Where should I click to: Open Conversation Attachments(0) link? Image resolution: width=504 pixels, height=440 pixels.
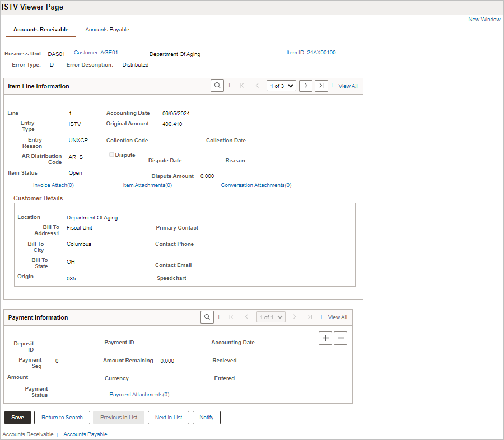pos(256,185)
